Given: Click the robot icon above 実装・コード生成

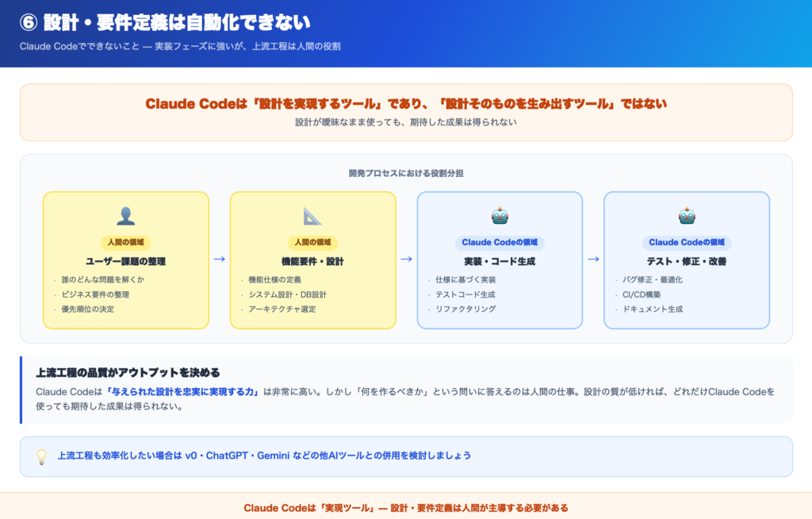Looking at the screenshot, I should [500, 216].
